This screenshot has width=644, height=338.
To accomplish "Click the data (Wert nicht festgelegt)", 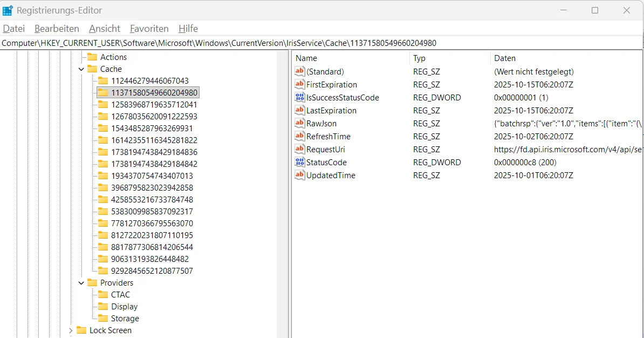I will click(534, 72).
